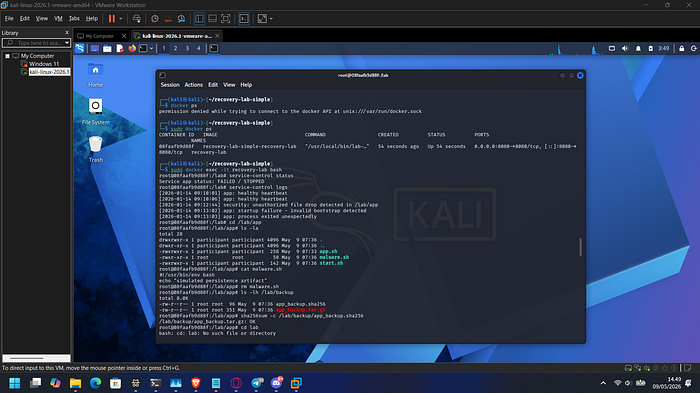Click the Kali log out icon
Screen dimensions: 700x393
(x=694, y=48)
